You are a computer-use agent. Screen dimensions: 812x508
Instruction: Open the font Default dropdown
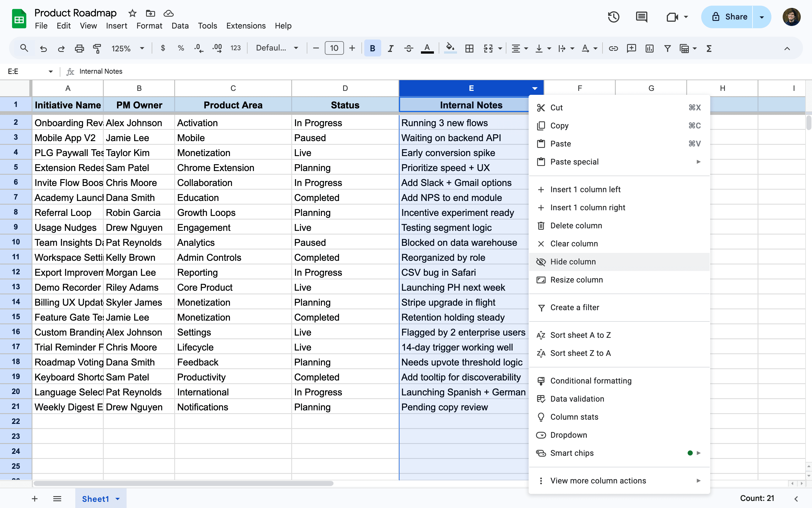[277, 48]
